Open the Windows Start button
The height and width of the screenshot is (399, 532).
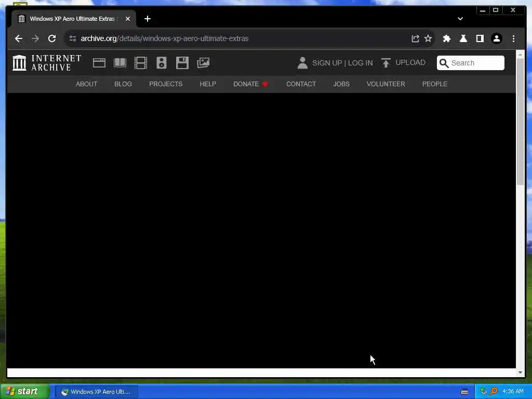tap(25, 391)
